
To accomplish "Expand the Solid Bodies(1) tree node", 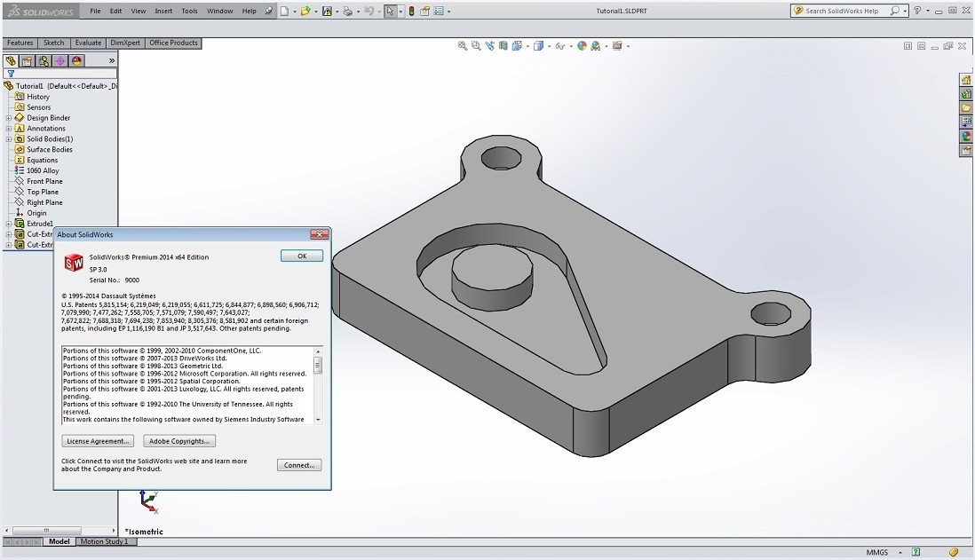I will [9, 139].
